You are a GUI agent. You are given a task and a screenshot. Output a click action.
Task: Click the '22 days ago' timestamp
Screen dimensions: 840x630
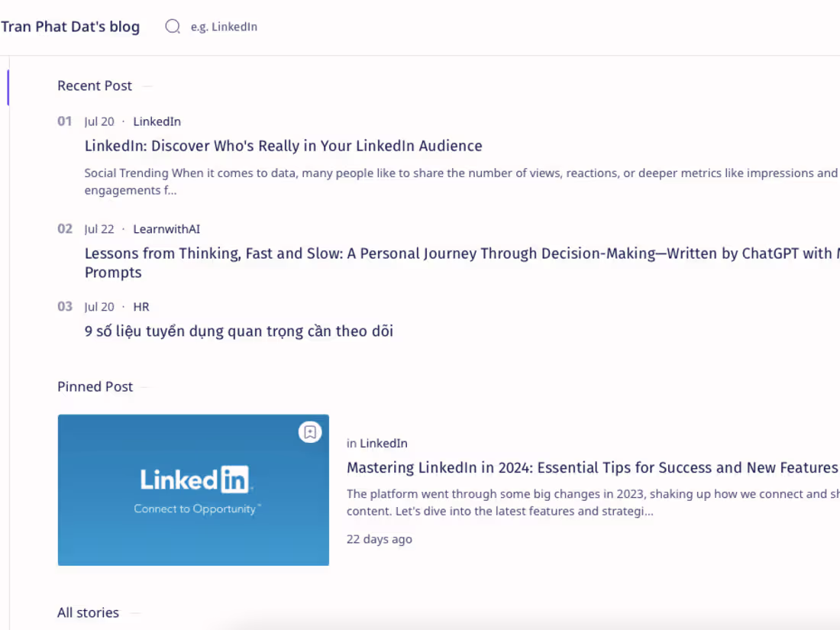pyautogui.click(x=379, y=538)
